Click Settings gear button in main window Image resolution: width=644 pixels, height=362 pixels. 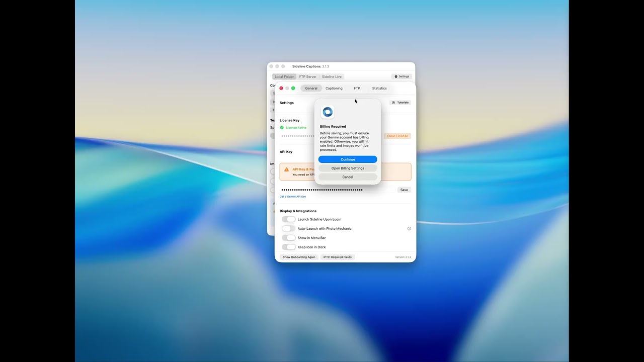(401, 76)
